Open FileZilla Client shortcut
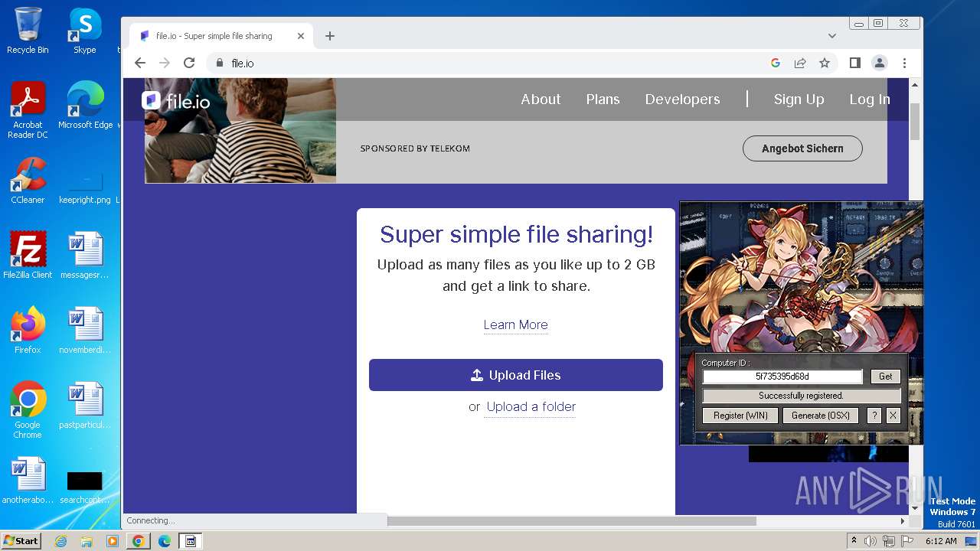Image resolution: width=980 pixels, height=551 pixels. pos(28,256)
